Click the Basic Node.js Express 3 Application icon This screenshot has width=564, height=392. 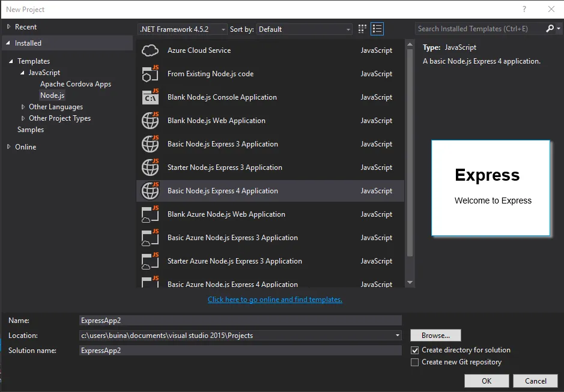pyautogui.click(x=150, y=144)
